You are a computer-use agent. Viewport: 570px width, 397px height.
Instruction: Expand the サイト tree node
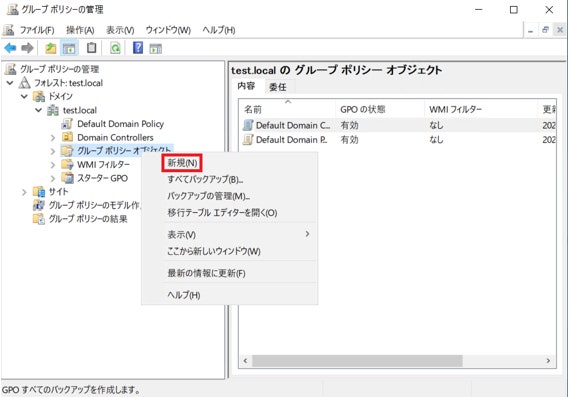point(24,192)
